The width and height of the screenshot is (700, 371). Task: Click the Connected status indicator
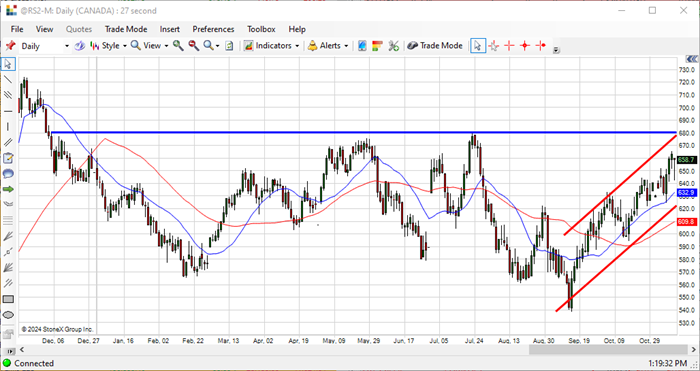pos(28,363)
